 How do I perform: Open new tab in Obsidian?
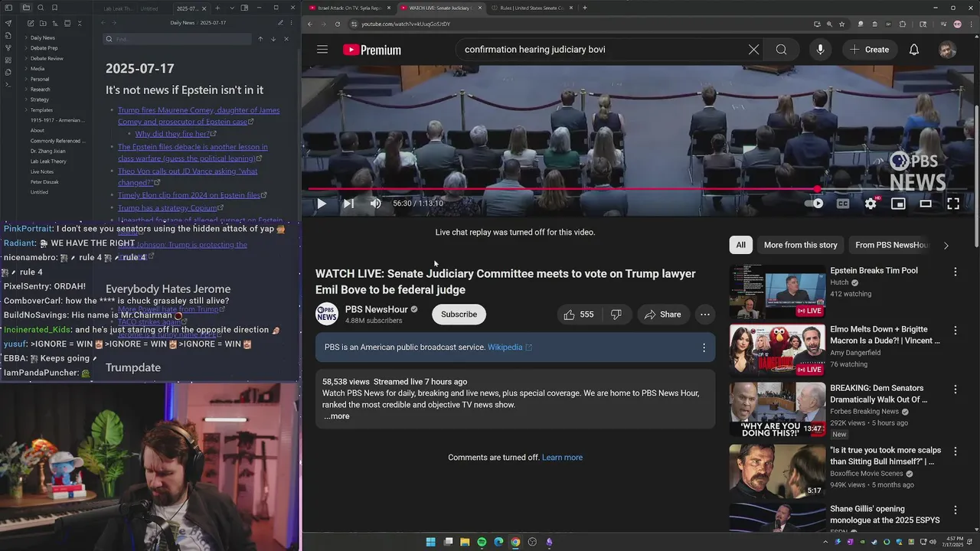[217, 8]
